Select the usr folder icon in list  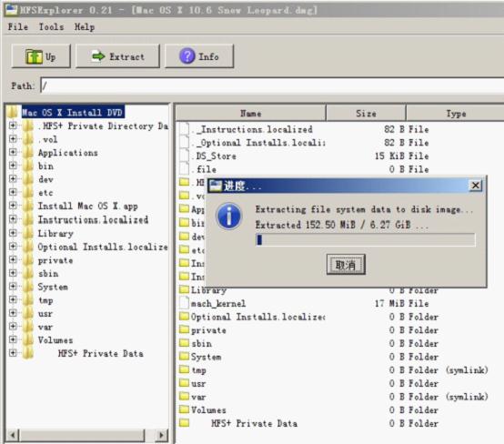pos(185,383)
